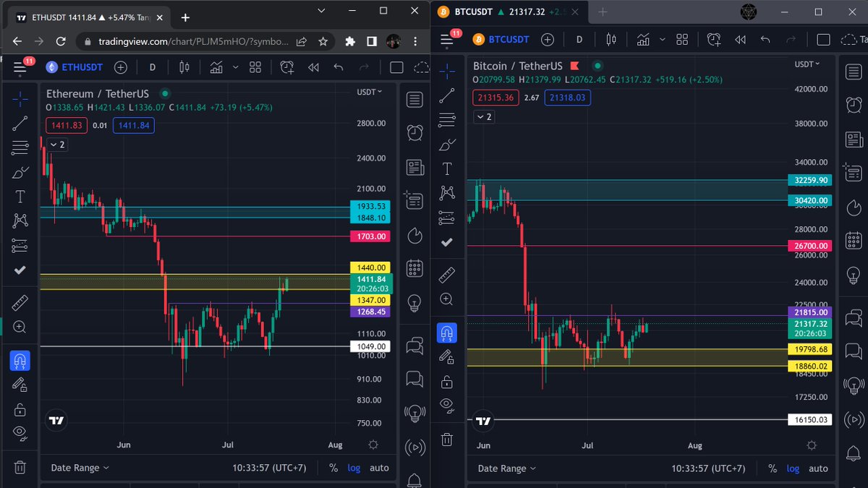Image resolution: width=868 pixels, height=488 pixels.
Task: Open compare symbol plus icon in ETHUSDT window
Action: click(121, 67)
